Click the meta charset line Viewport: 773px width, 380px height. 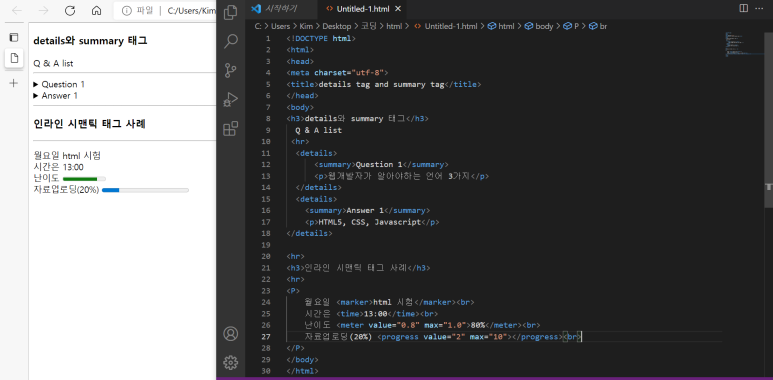[x=337, y=73]
